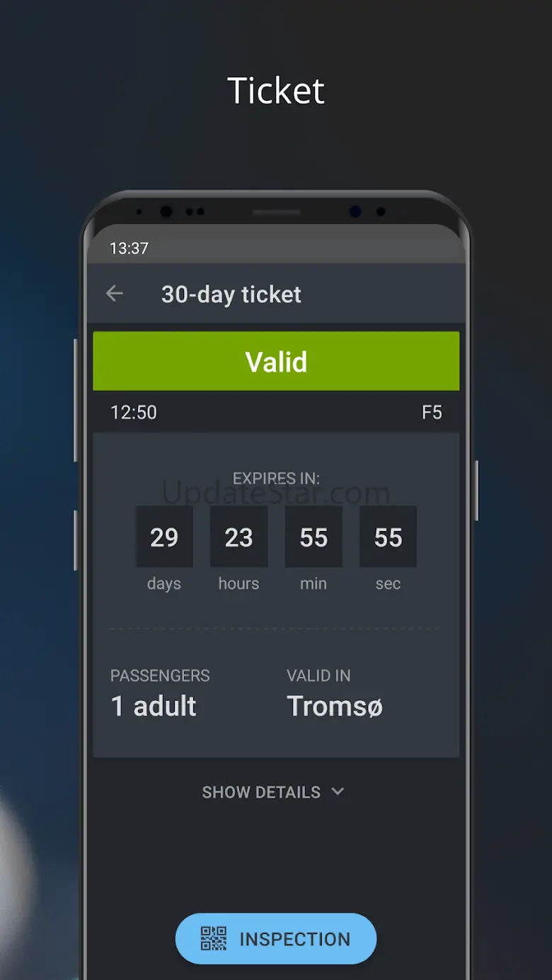Select the 30-day ticket title

231,294
